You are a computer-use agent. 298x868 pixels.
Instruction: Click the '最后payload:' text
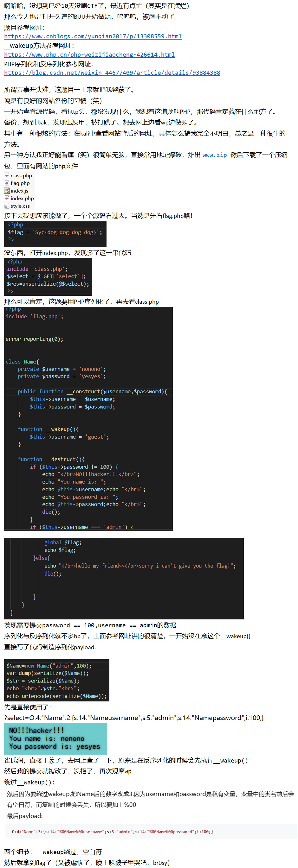[25, 816]
